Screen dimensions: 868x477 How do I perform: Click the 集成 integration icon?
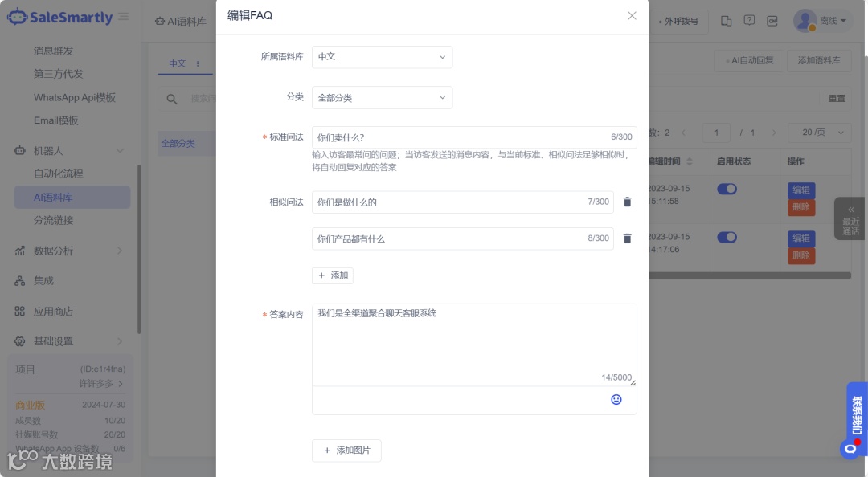(x=20, y=280)
